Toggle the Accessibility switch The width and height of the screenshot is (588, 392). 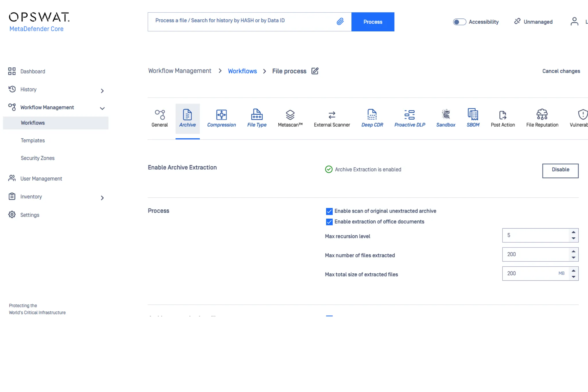pos(459,22)
